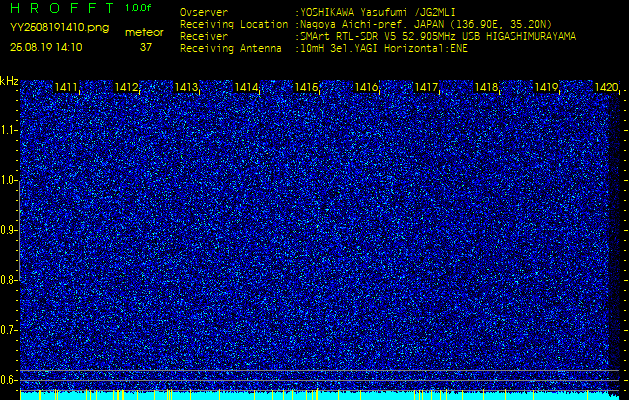Image resolution: width=629 pixels, height=400 pixels.
Task: Click the Ovserver field label
Action: tap(204, 12)
